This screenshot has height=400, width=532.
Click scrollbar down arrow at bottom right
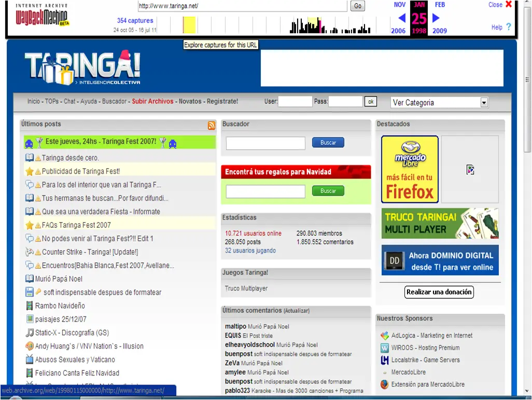pos(527,391)
